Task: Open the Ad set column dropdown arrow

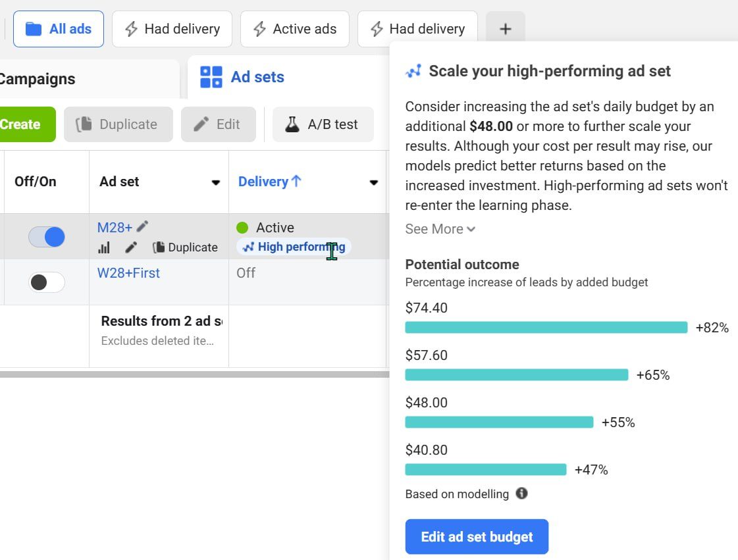Action: point(215,182)
